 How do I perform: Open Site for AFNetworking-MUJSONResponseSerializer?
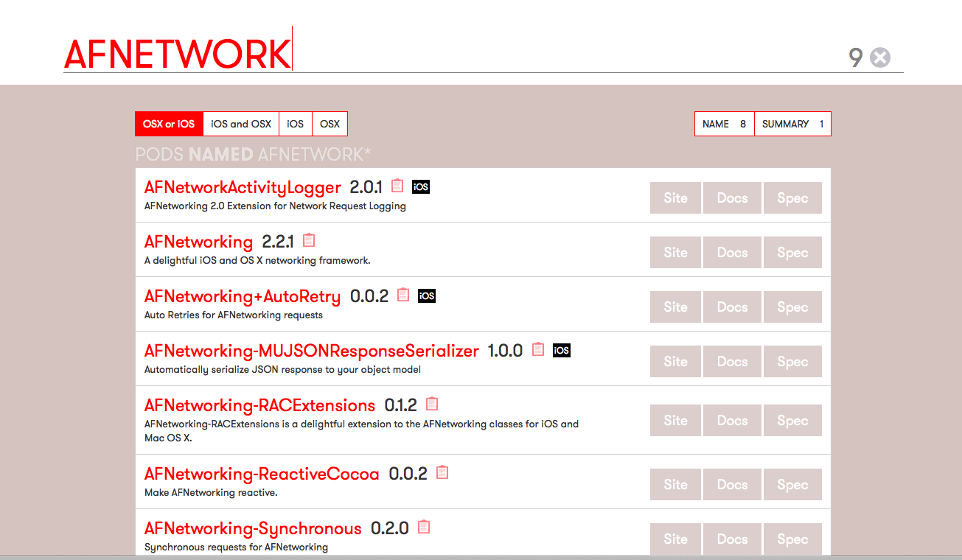click(675, 362)
